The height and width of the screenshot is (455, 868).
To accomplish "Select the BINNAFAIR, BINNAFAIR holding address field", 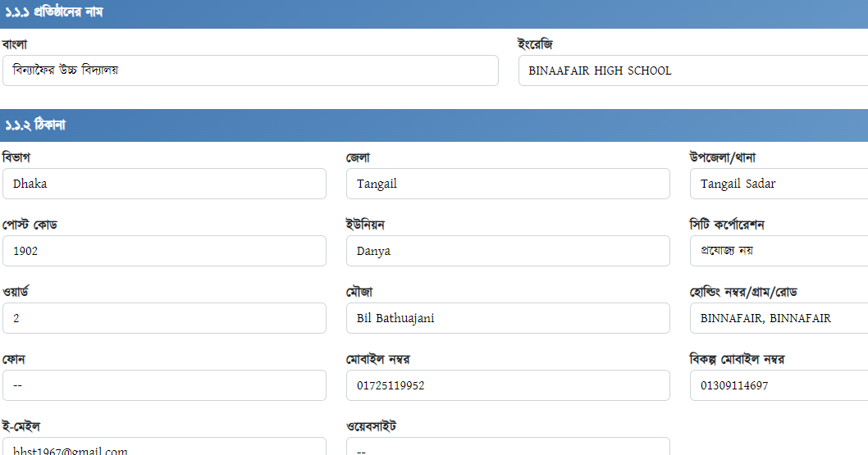I will (779, 318).
